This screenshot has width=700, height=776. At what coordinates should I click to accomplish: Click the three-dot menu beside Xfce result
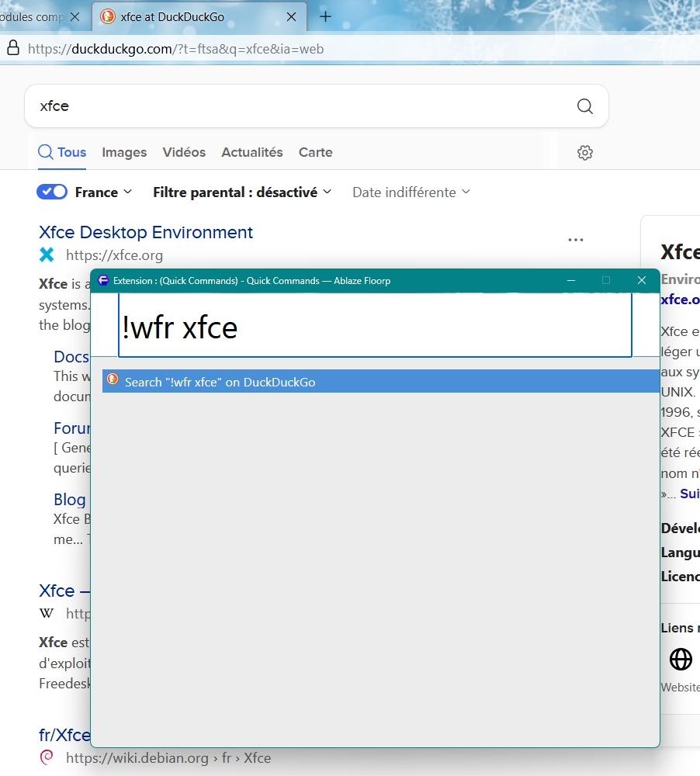575,240
